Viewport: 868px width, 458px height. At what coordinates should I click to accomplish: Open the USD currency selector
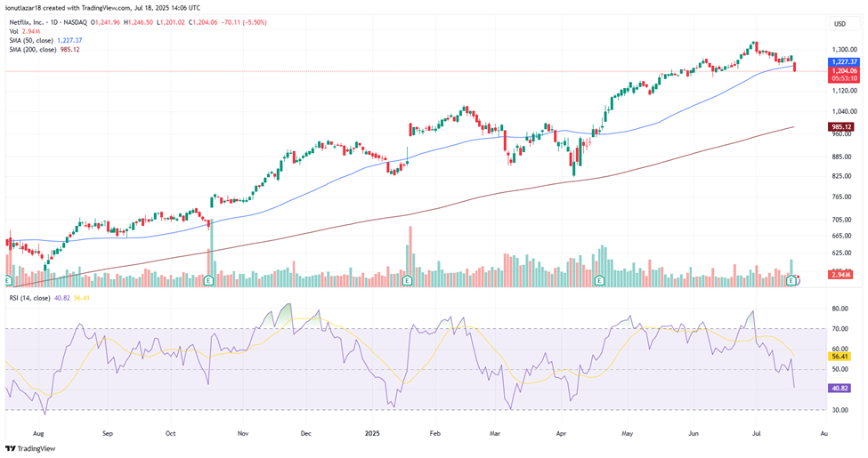(839, 23)
